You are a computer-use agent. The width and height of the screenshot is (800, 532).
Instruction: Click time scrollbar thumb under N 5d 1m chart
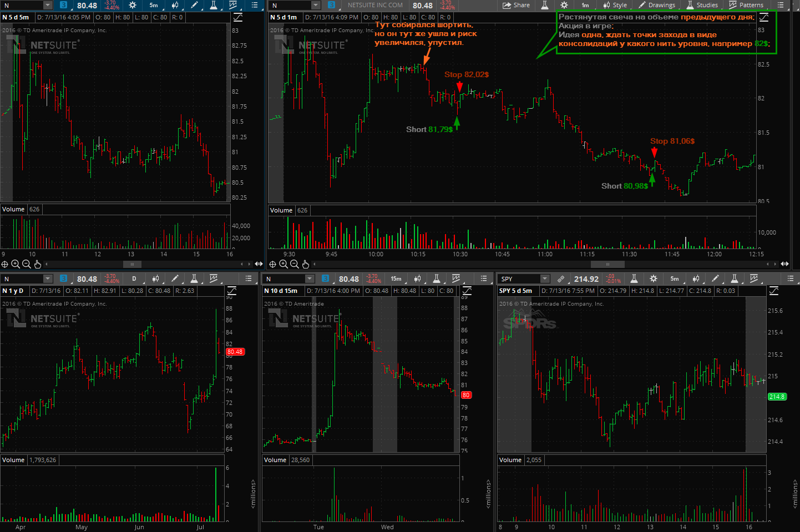pos(607,264)
